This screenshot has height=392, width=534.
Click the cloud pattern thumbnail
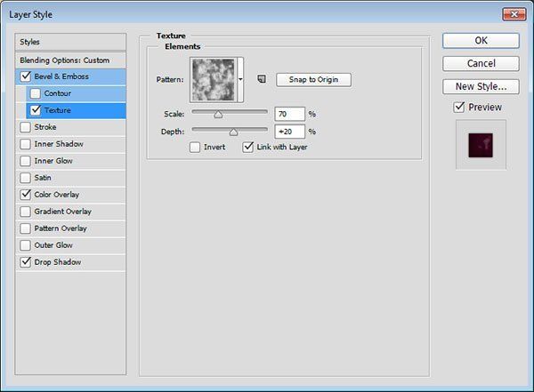tap(214, 80)
